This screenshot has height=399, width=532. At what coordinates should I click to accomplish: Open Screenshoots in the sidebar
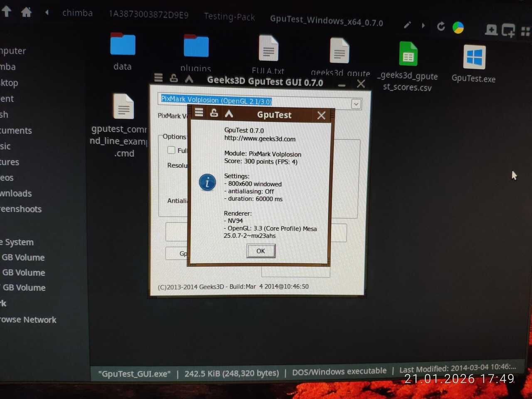tap(21, 209)
